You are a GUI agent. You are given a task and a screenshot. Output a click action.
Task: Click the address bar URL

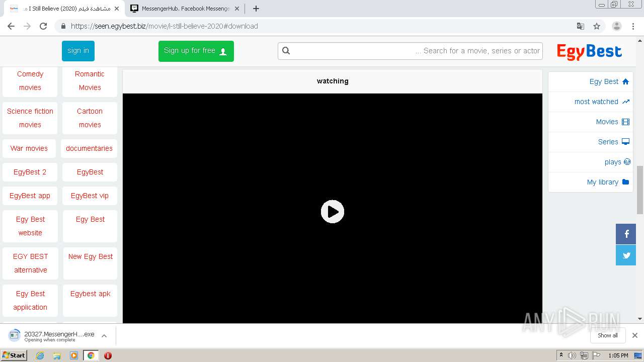(164, 26)
